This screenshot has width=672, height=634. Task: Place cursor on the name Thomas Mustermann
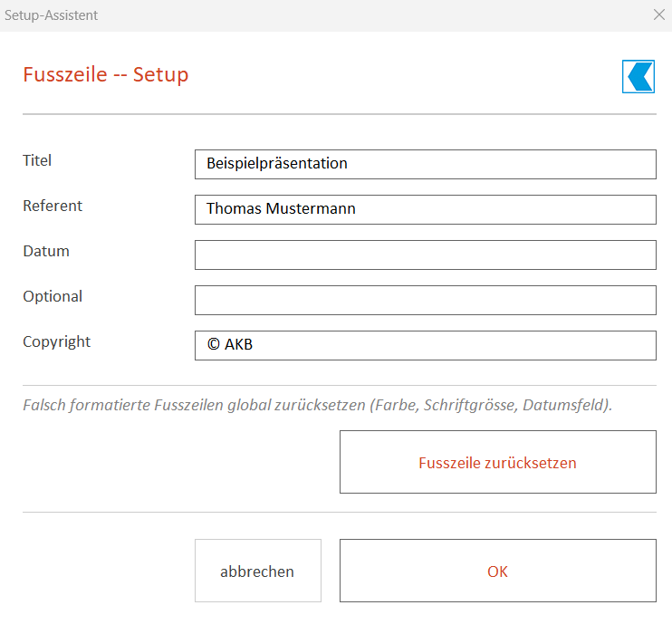coord(281,208)
